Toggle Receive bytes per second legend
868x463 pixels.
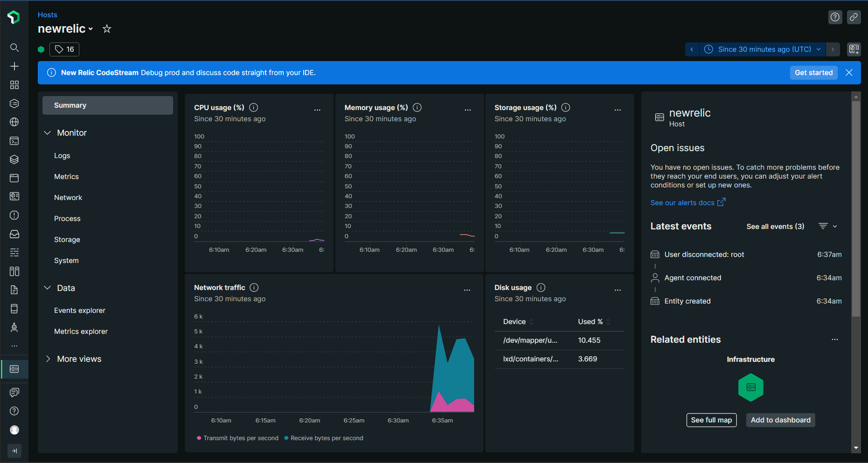323,438
